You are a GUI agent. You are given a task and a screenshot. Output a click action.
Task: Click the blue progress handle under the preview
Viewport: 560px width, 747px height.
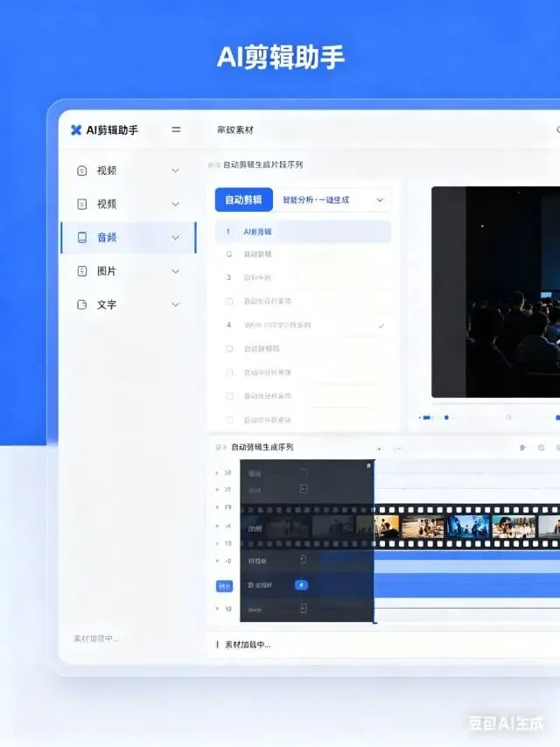point(446,417)
